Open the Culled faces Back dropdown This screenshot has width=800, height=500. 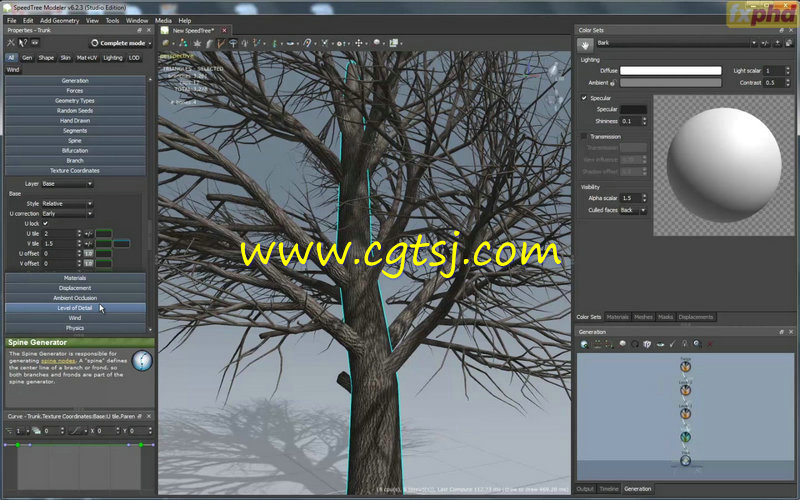pyautogui.click(x=633, y=210)
